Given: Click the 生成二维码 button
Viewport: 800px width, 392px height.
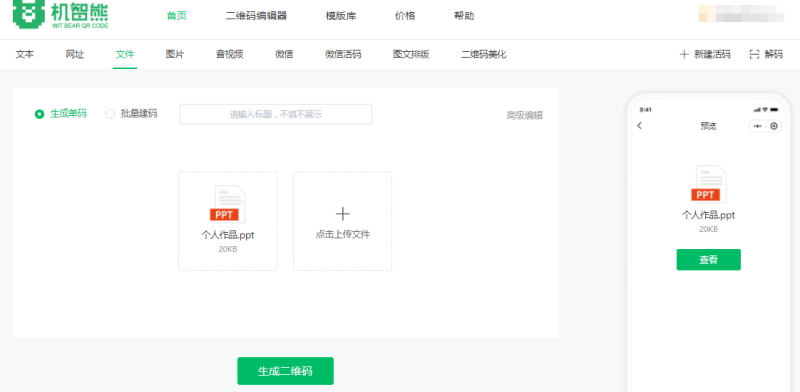Looking at the screenshot, I should click(285, 371).
